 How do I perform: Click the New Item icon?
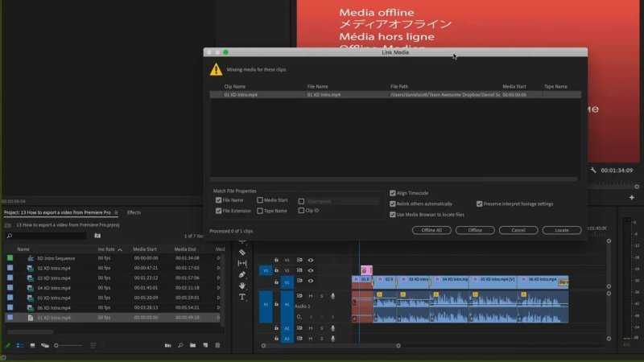[x=205, y=346]
